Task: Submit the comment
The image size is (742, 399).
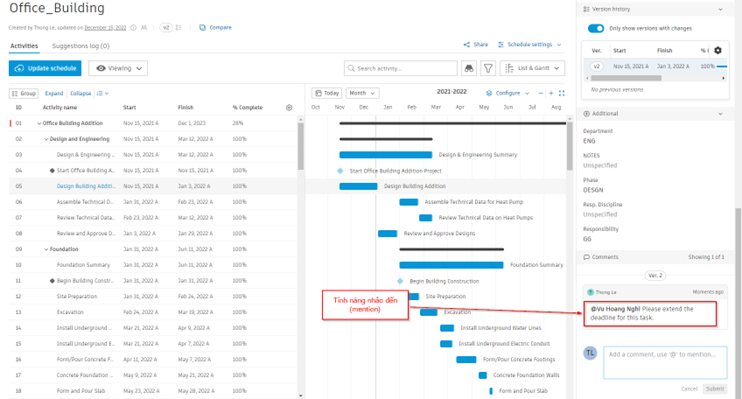Action: (715, 389)
